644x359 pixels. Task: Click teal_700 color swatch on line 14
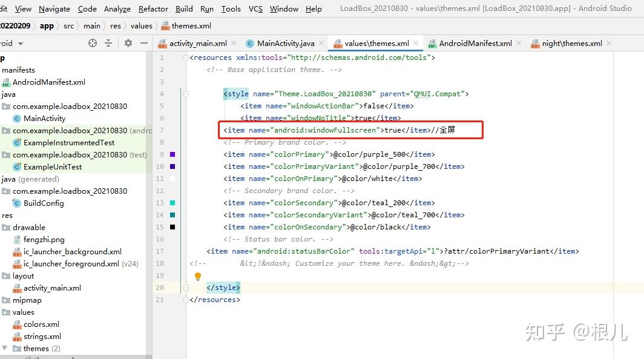pos(172,215)
